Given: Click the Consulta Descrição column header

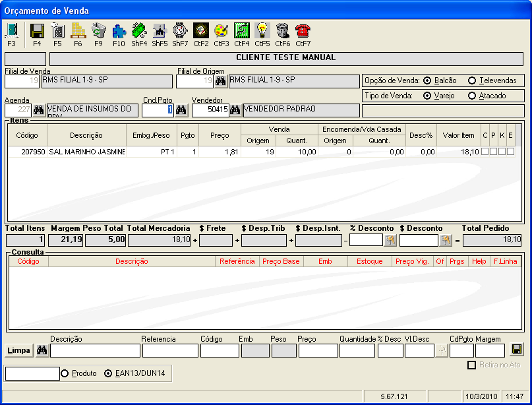Looking at the screenshot, I should [132, 261].
